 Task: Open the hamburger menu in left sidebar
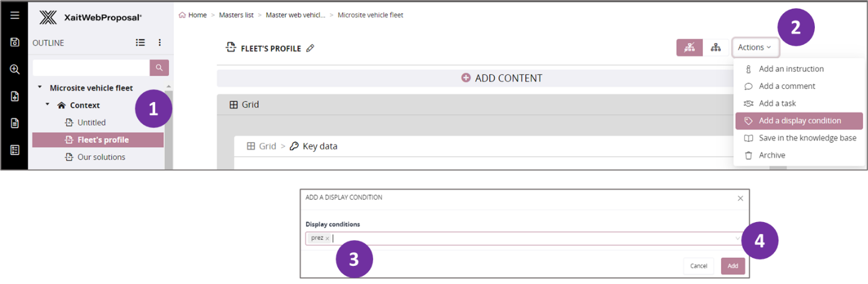click(14, 16)
